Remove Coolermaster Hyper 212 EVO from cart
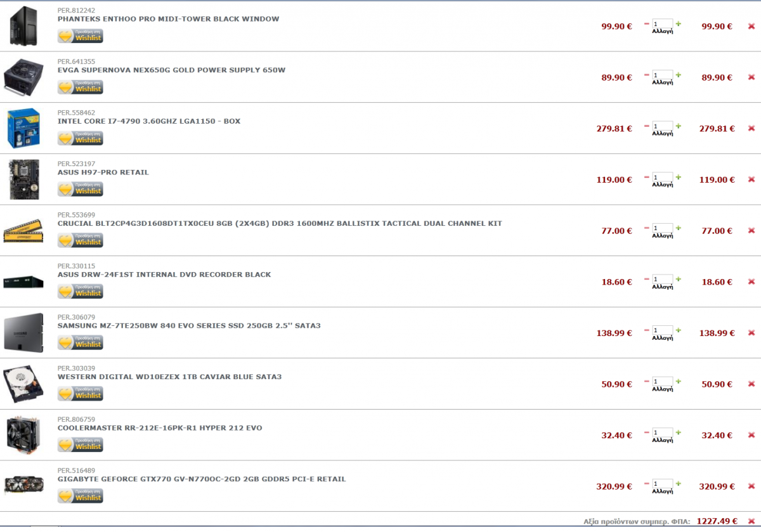Viewport: 761px width, 532px height. [751, 436]
